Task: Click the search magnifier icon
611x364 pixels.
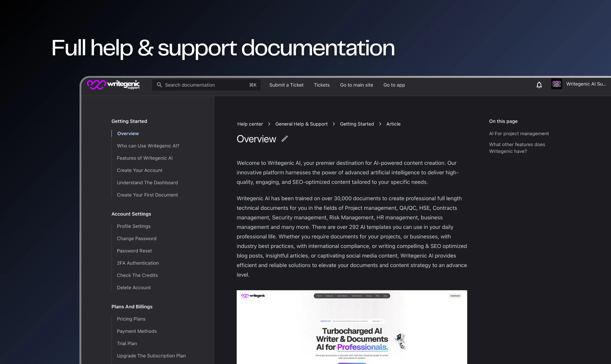Action: click(x=159, y=85)
